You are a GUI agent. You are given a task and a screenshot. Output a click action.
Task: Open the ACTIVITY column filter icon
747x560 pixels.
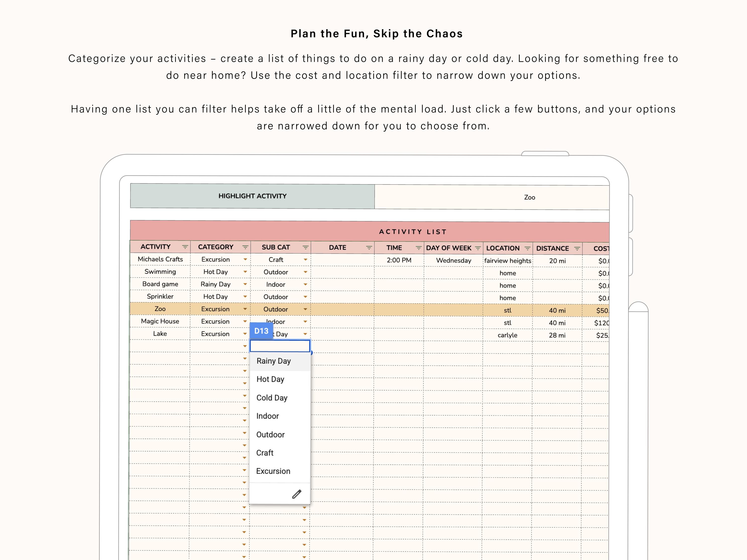tap(185, 247)
